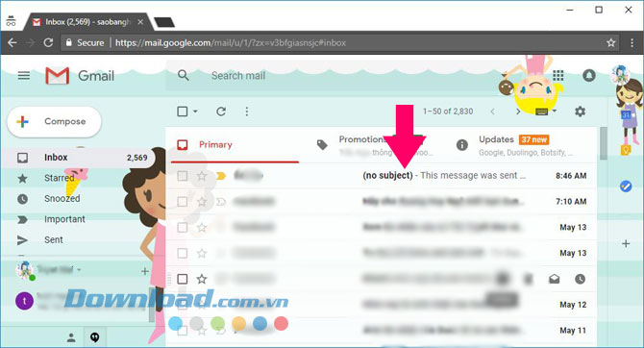
Task: Open the Starred folder
Action: (60, 178)
